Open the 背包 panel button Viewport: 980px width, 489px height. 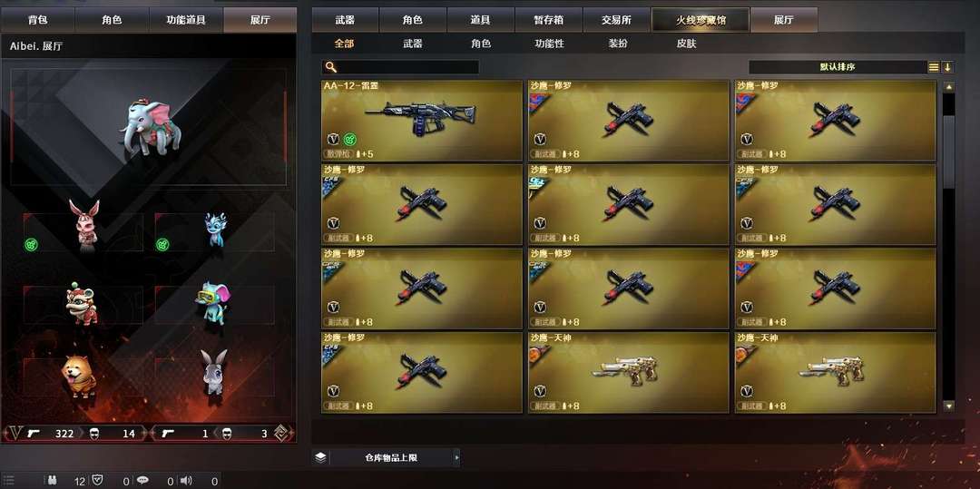coord(37,20)
